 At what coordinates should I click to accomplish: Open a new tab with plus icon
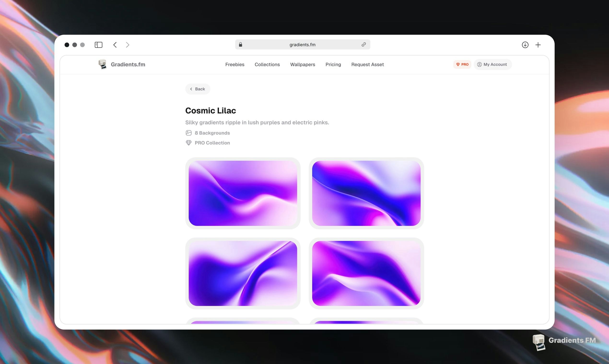coord(538,45)
